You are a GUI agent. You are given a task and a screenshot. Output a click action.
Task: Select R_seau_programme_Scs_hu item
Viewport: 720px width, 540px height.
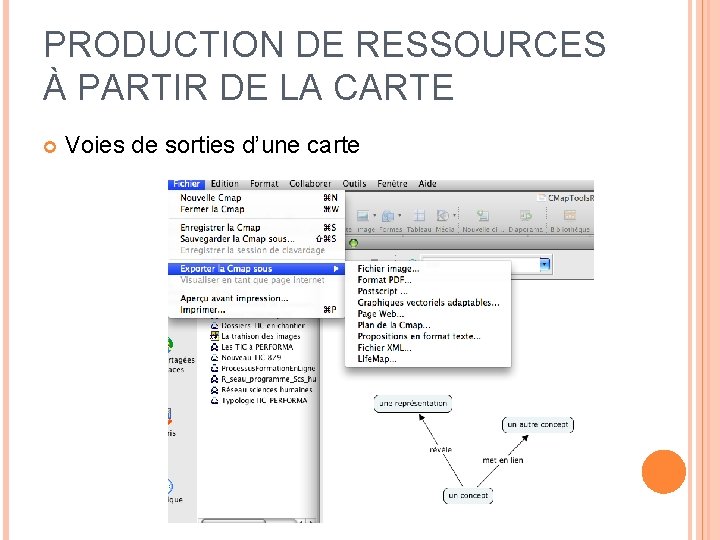tap(269, 379)
